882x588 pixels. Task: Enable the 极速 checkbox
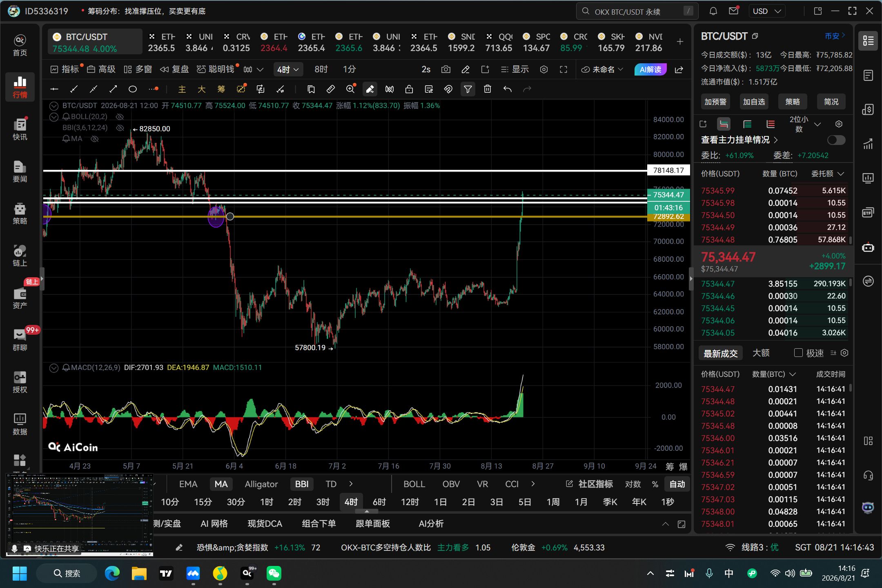[x=798, y=353]
